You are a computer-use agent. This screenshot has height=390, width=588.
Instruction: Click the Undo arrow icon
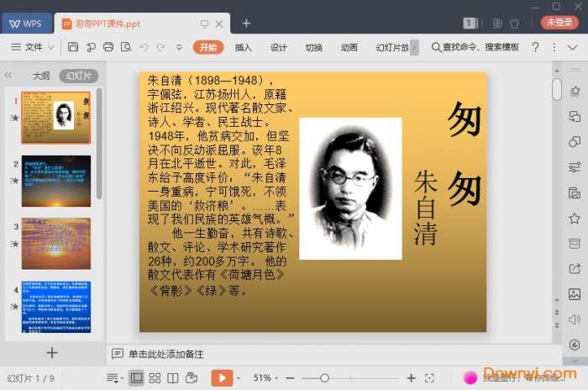pyautogui.click(x=144, y=47)
